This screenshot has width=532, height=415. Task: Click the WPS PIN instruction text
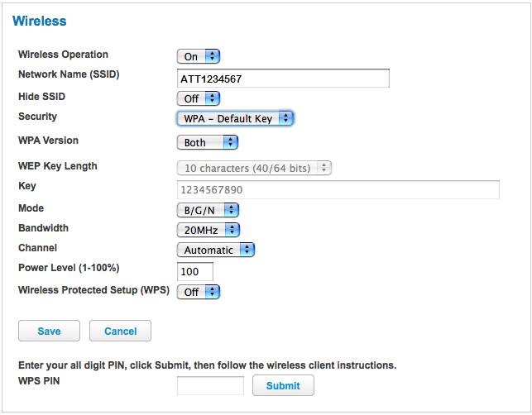click(x=207, y=365)
